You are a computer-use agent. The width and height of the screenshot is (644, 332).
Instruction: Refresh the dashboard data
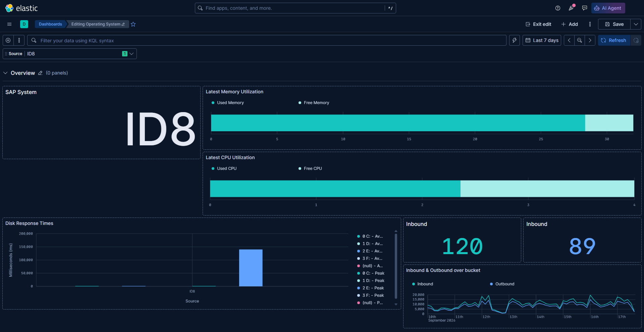pos(614,40)
